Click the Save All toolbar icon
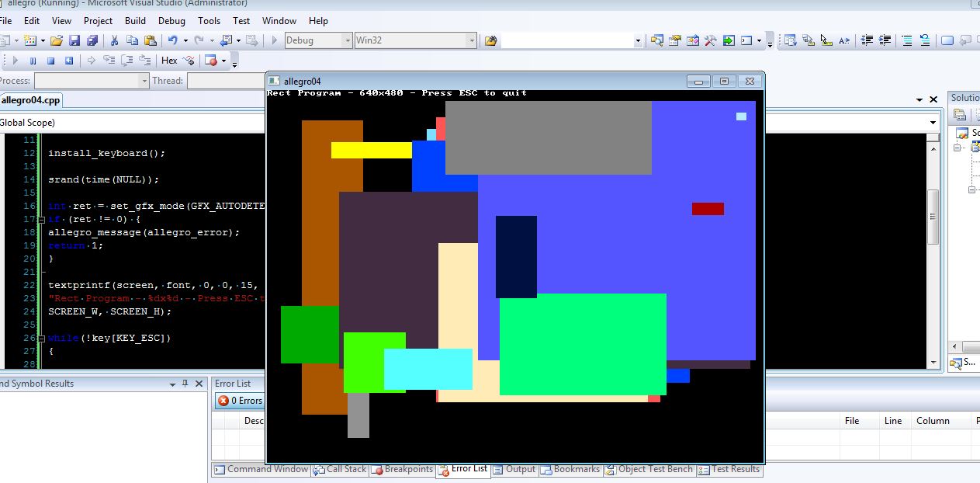The width and height of the screenshot is (980, 483). [x=93, y=40]
